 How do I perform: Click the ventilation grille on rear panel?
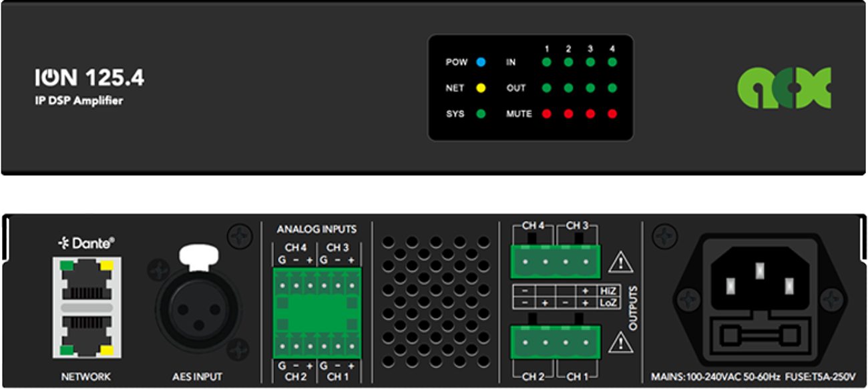click(x=435, y=301)
